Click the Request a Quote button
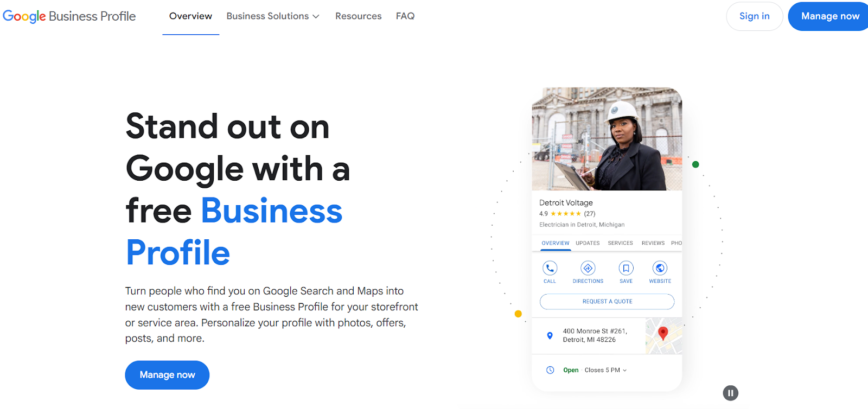This screenshot has width=868, height=420. click(607, 302)
